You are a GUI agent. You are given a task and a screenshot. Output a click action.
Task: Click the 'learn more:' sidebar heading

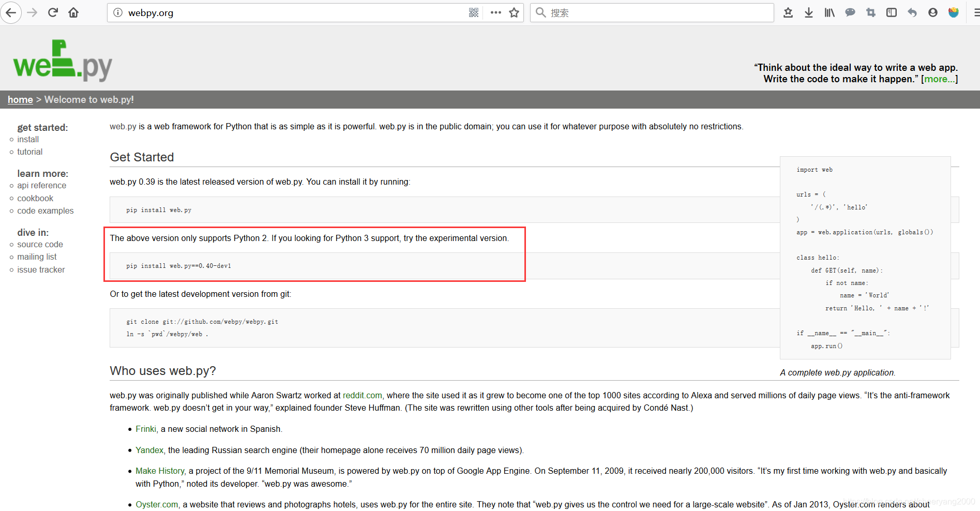(42, 173)
